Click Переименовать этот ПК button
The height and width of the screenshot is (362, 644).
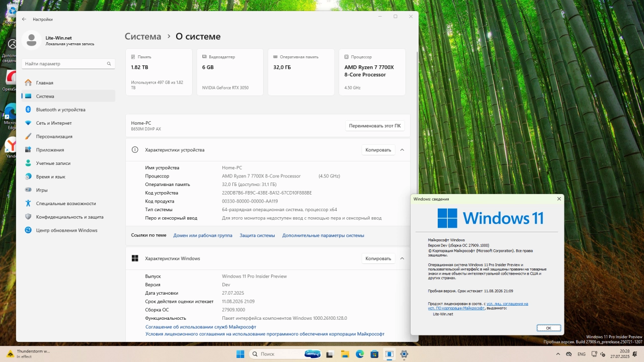[375, 126]
